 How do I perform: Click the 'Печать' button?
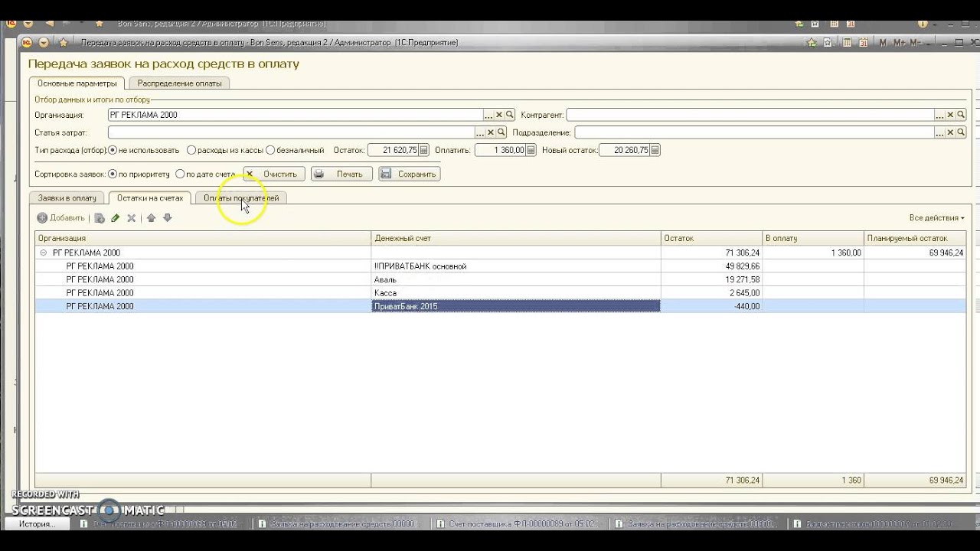point(341,174)
